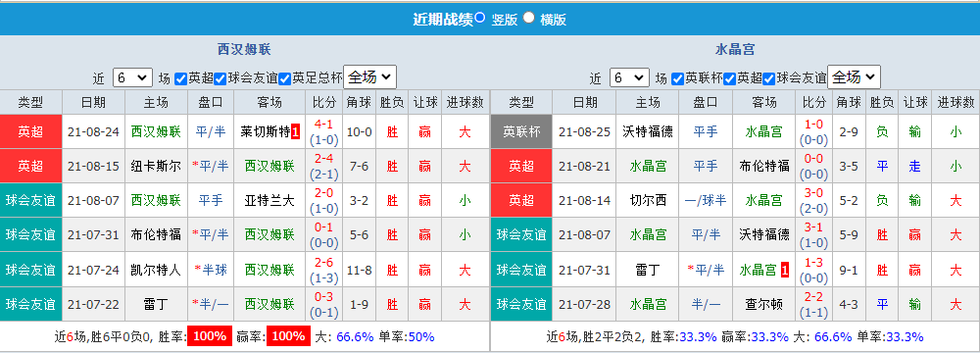Click 50% 单率 value for 西汉姆联
Viewport: 980px width, 353px height.
(420, 336)
